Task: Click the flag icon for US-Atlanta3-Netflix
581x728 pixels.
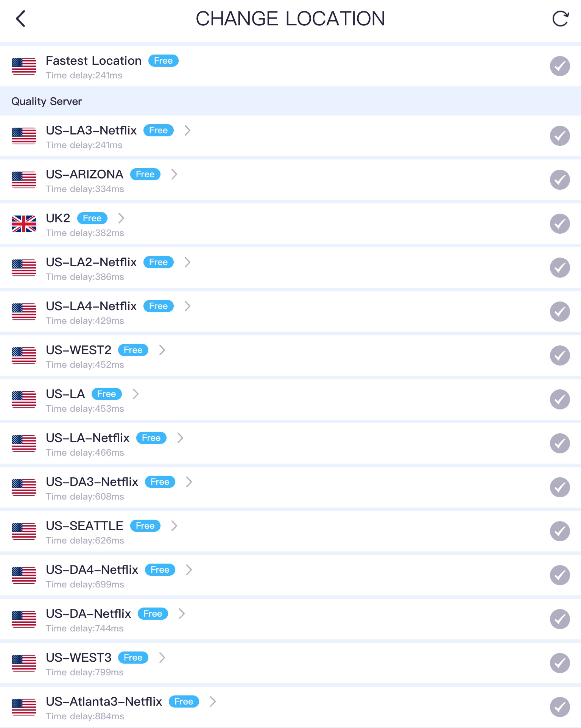Action: tap(24, 707)
